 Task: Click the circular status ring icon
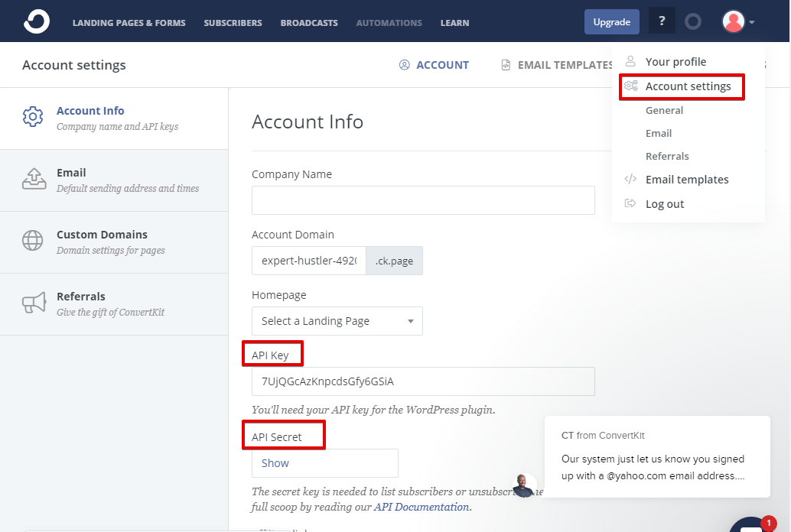[x=692, y=21]
